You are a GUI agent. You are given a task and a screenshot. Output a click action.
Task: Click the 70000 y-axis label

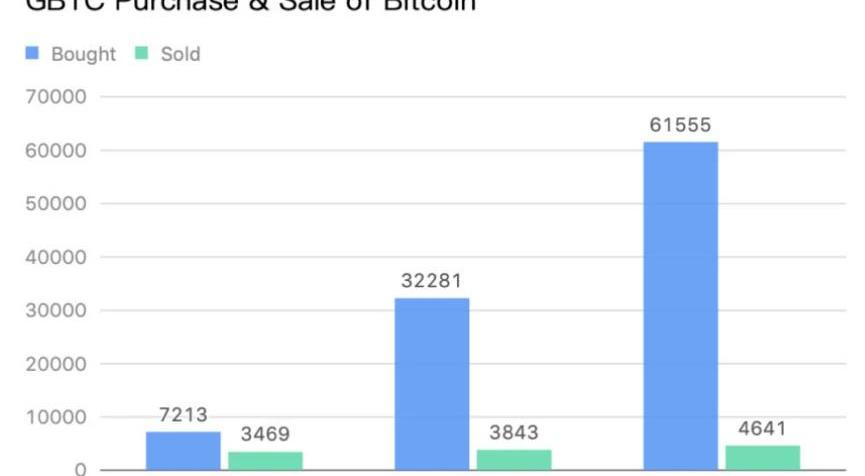56,97
